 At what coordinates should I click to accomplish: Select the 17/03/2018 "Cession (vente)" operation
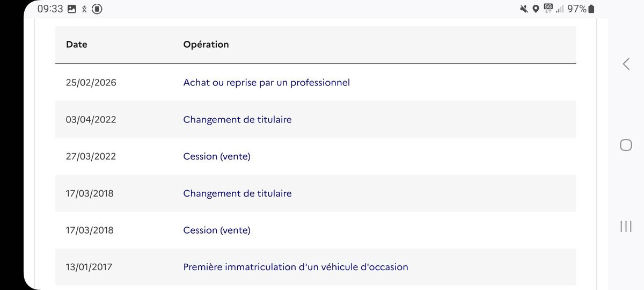(x=217, y=230)
